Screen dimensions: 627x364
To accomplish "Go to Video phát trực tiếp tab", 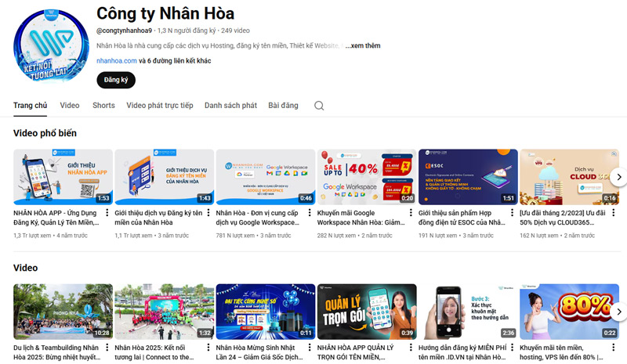I will click(x=160, y=106).
